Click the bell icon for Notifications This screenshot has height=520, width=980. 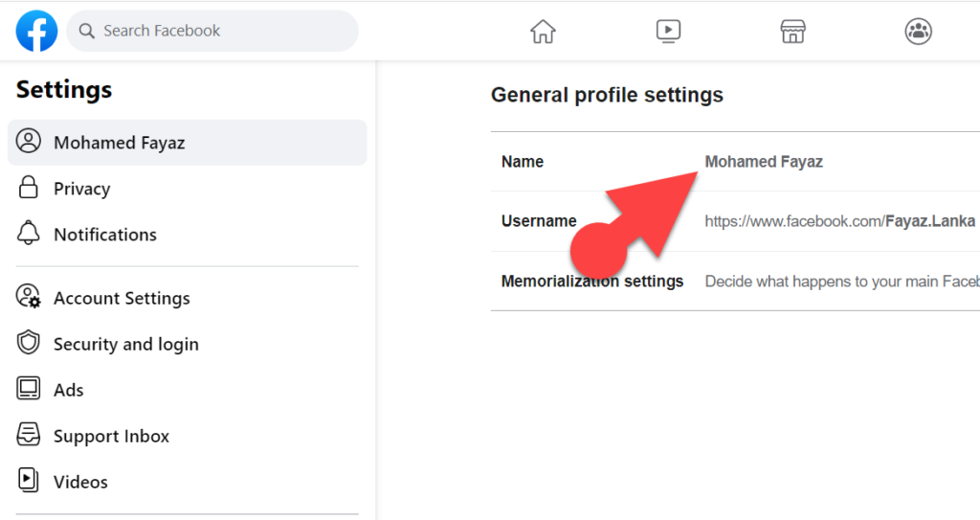pyautogui.click(x=28, y=233)
